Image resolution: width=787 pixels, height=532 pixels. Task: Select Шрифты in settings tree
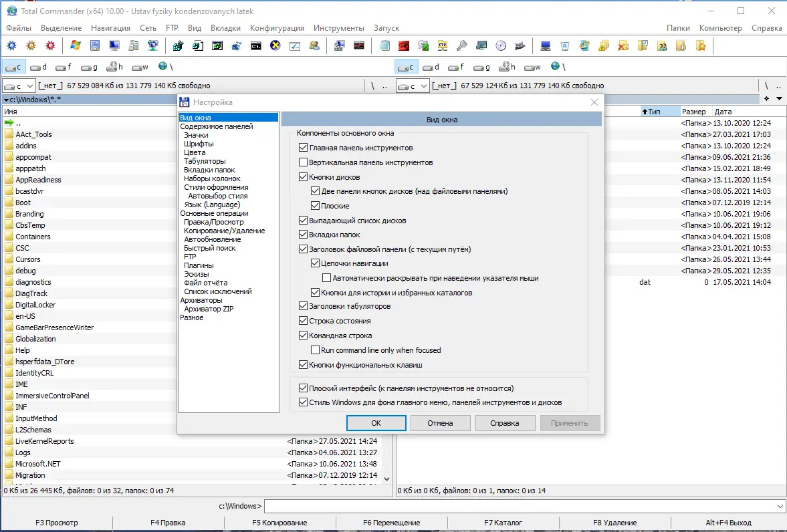point(199,144)
